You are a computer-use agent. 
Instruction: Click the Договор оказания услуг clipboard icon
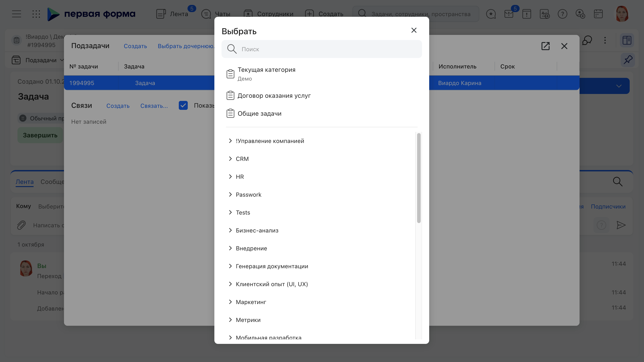[230, 96]
